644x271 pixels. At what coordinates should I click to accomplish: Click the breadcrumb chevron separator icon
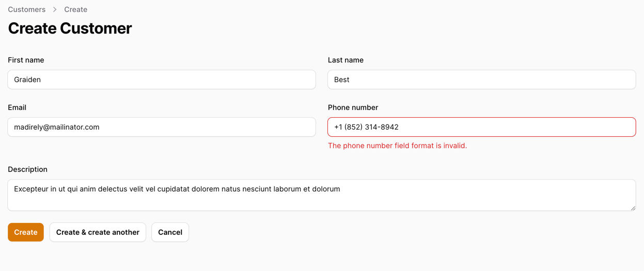55,9
